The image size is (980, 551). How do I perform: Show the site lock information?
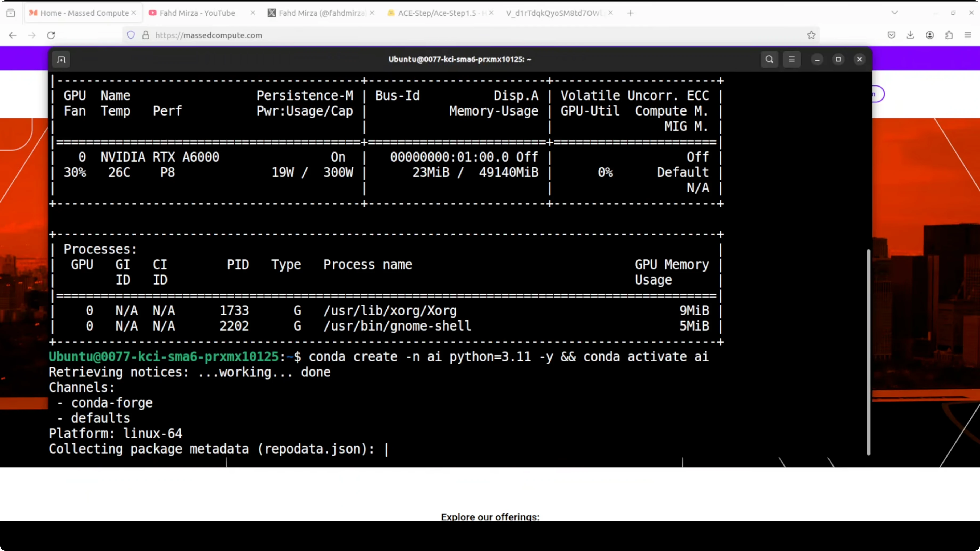click(x=146, y=35)
